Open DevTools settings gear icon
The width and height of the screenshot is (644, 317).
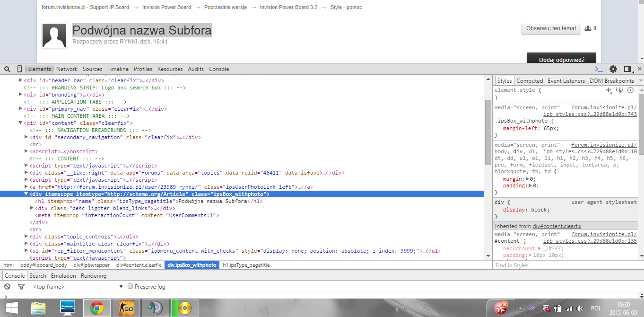[x=613, y=69]
